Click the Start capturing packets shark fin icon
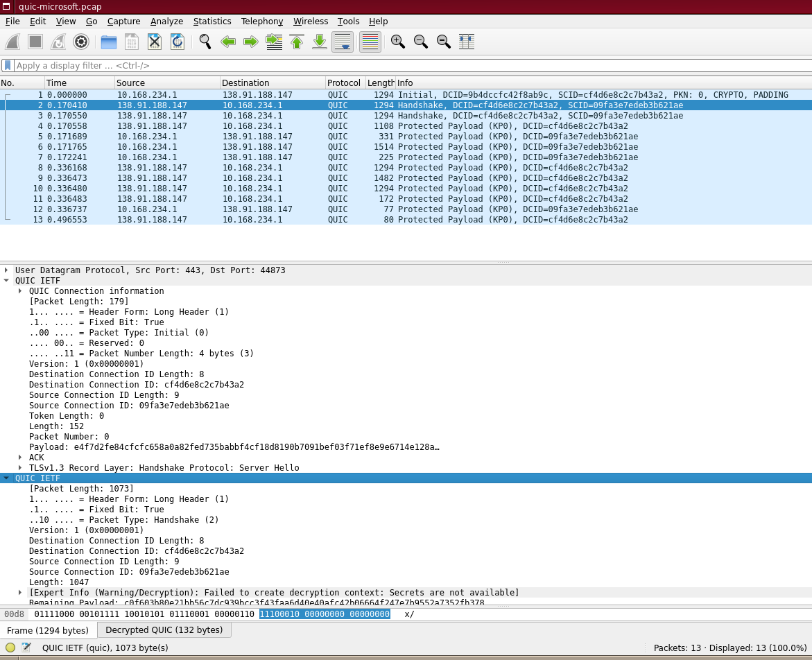 [13, 42]
